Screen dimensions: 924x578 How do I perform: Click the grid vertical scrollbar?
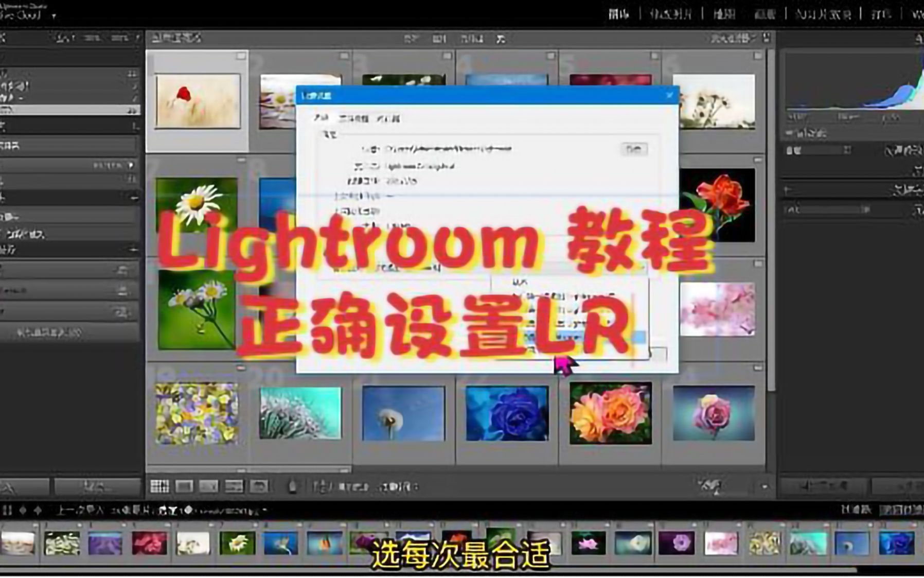(x=771, y=221)
